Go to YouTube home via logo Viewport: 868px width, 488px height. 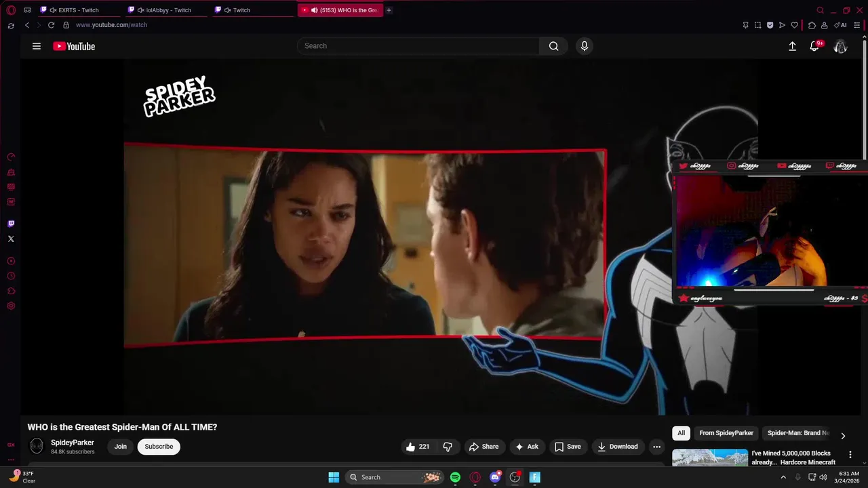[x=74, y=46]
